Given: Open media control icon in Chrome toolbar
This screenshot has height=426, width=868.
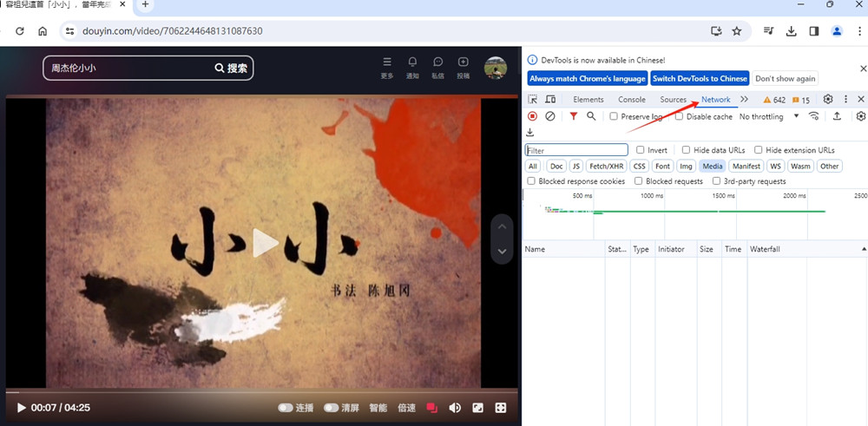Looking at the screenshot, I should tap(768, 31).
